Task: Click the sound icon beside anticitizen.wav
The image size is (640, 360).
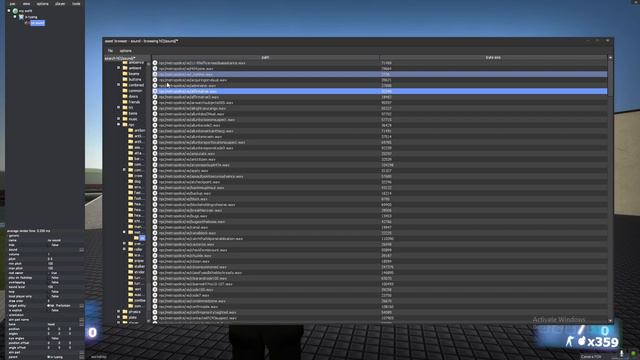Action: (x=155, y=159)
